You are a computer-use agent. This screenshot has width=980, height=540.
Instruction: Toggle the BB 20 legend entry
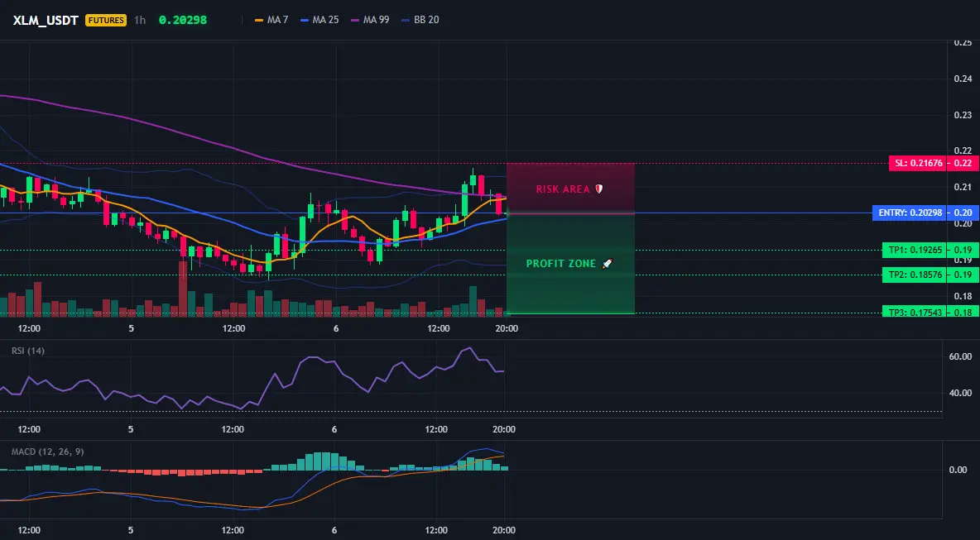pos(420,20)
